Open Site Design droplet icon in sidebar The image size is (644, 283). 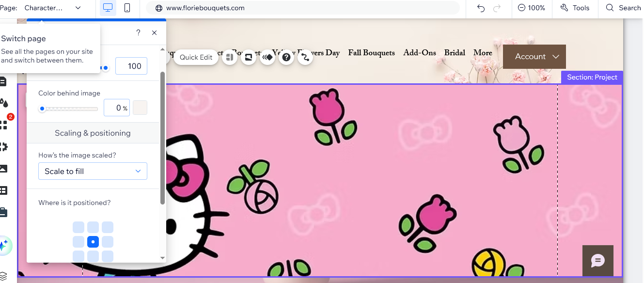point(4,103)
